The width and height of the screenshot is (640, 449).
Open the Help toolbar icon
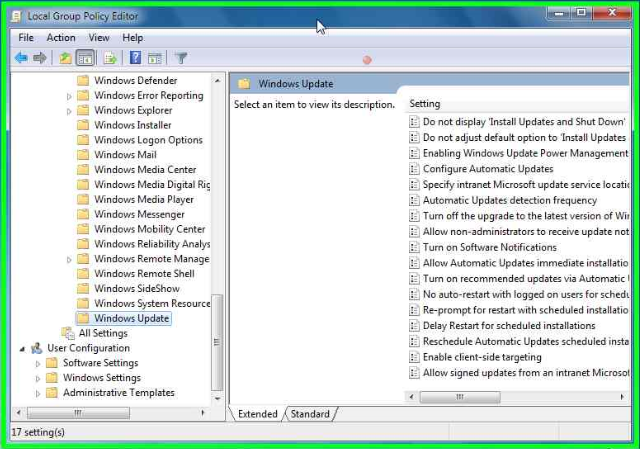pos(135,58)
